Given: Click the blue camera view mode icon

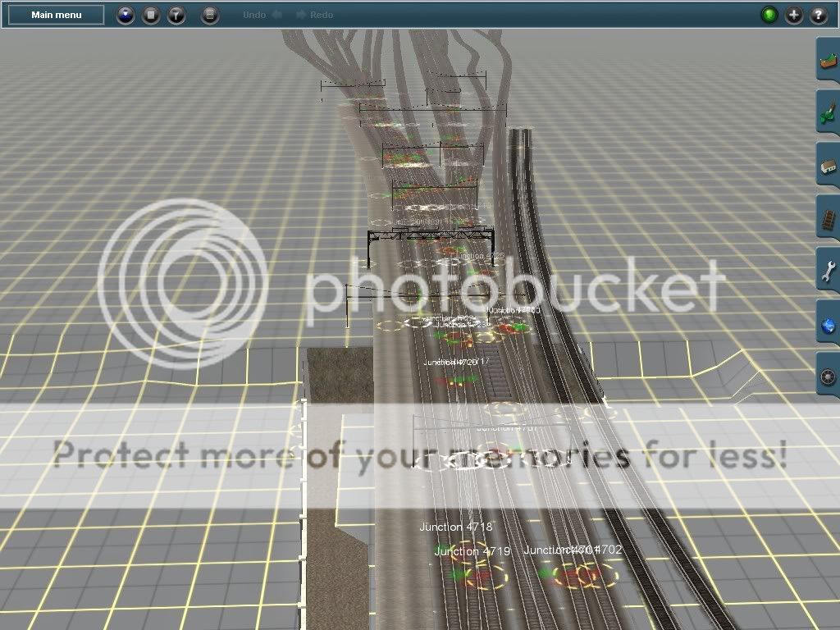Looking at the screenshot, I should (126, 15).
